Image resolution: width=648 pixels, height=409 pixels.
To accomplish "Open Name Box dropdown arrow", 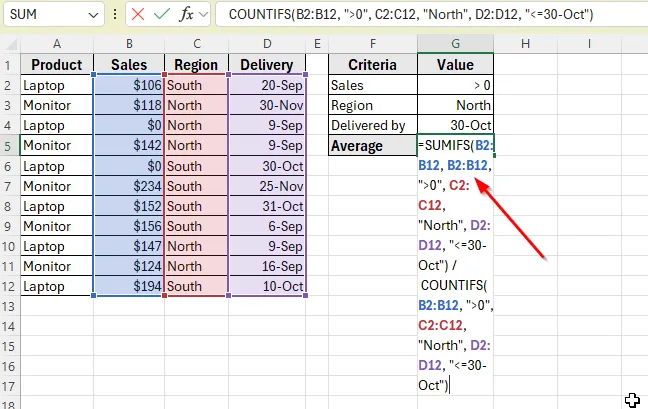I will point(93,15).
